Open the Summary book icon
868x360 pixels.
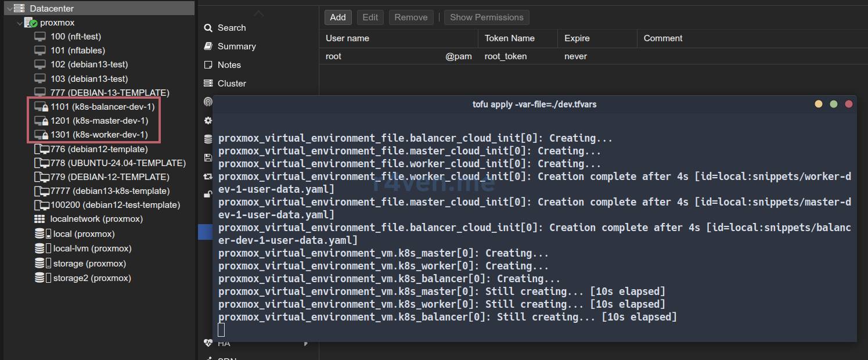pyautogui.click(x=208, y=46)
